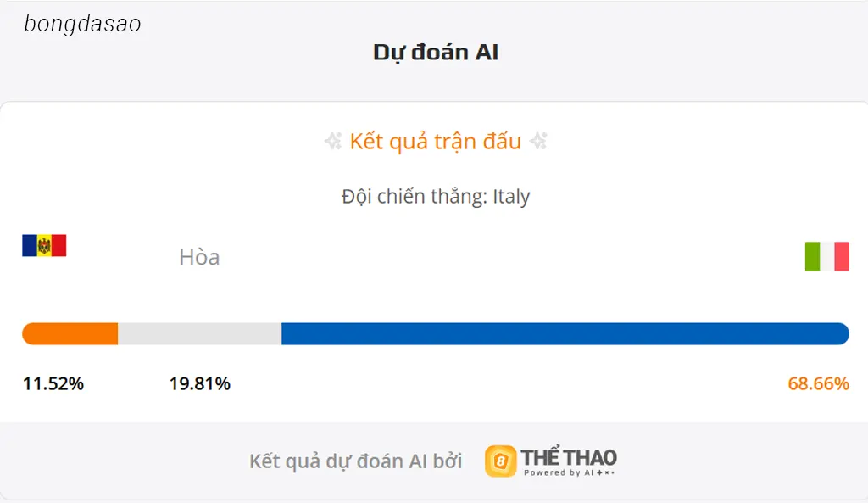Expand the 'Dự đoán AI' header
Image resolution: width=868 pixels, height=503 pixels.
435,52
